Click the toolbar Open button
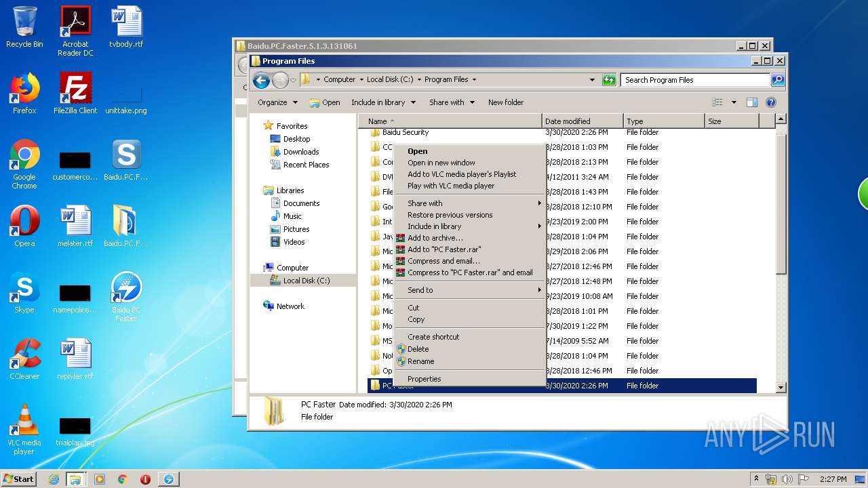Screen dimensions: 868x488 tap(325, 102)
